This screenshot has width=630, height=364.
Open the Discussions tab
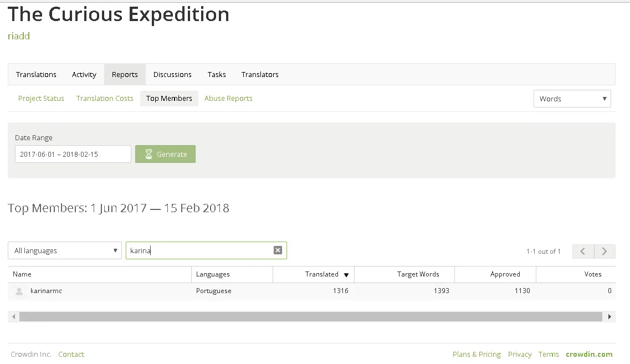click(x=172, y=74)
